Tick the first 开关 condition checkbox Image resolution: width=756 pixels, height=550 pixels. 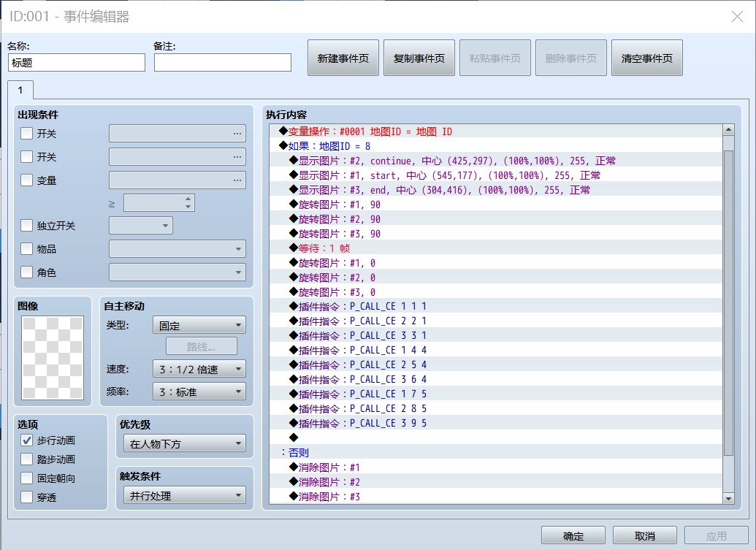(26, 134)
